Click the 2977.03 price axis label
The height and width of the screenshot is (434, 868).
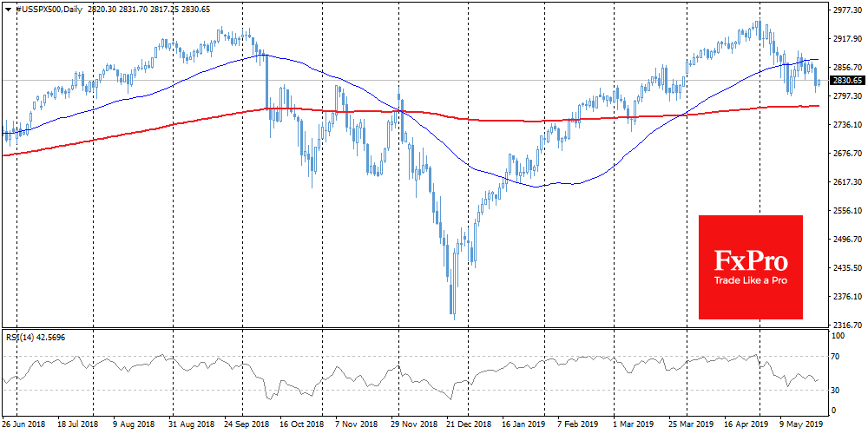846,10
